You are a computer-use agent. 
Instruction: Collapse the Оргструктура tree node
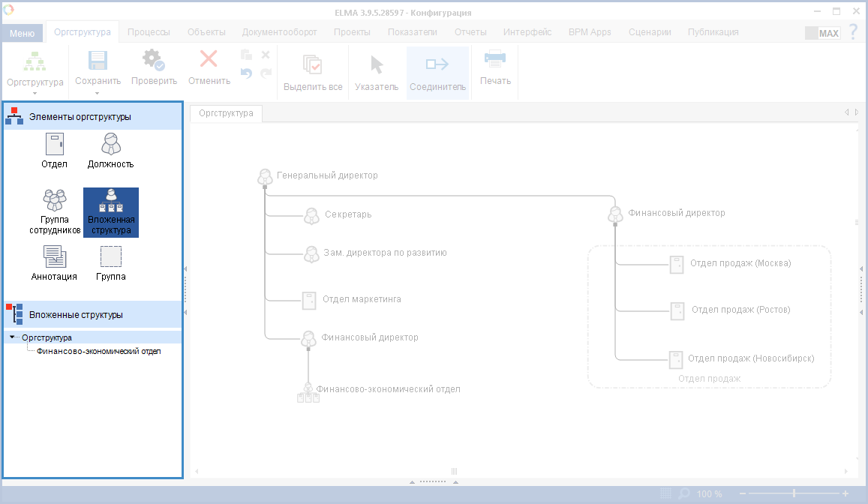point(11,337)
